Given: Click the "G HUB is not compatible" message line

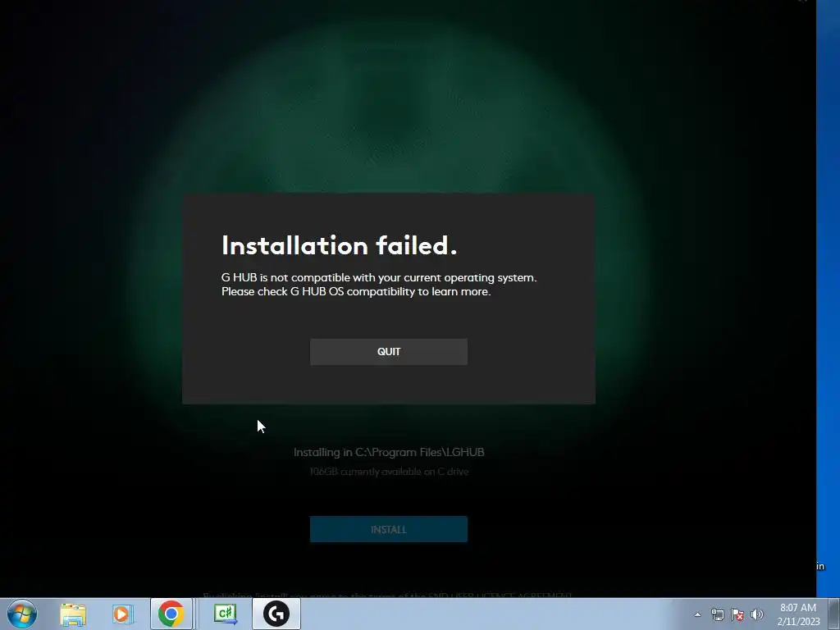Looking at the screenshot, I should [379, 277].
